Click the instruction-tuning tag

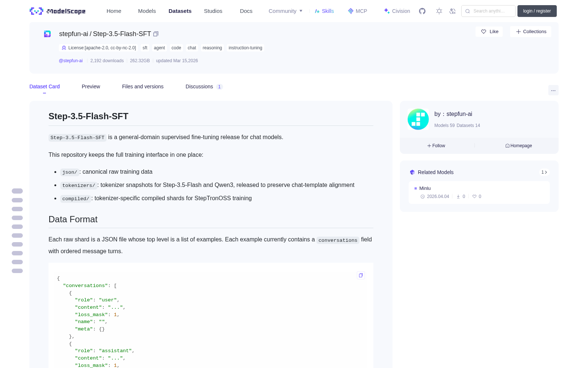click(x=245, y=48)
